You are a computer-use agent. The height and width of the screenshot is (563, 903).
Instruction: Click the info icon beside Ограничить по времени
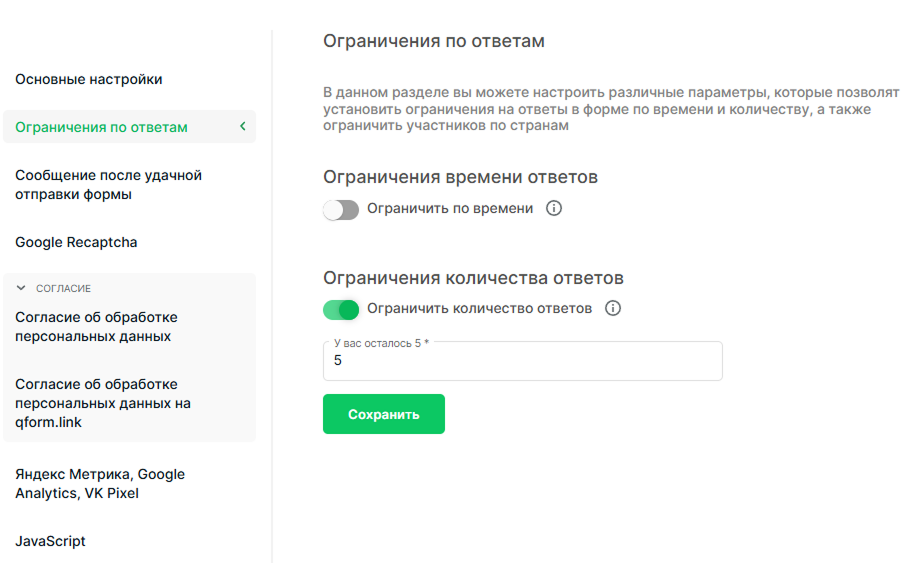click(553, 208)
